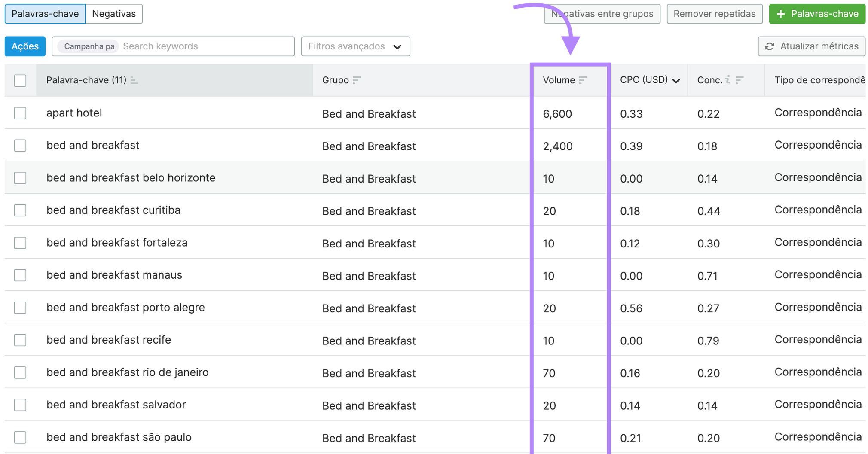Click the Conc. info icon
The image size is (868, 454).
727,80
